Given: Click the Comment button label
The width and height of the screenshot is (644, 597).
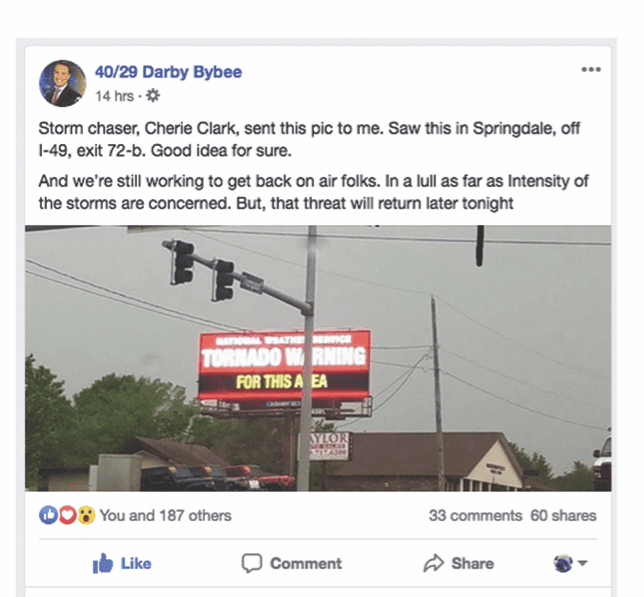Looking at the screenshot, I should point(306,563).
